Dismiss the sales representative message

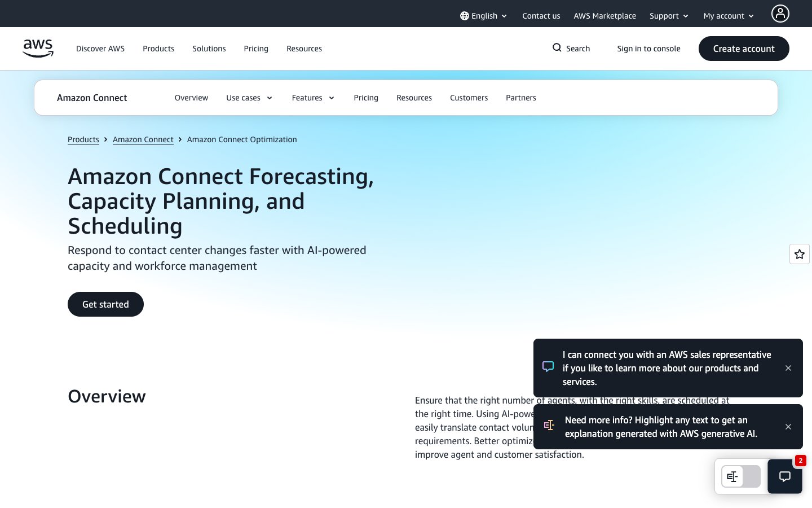(788, 368)
